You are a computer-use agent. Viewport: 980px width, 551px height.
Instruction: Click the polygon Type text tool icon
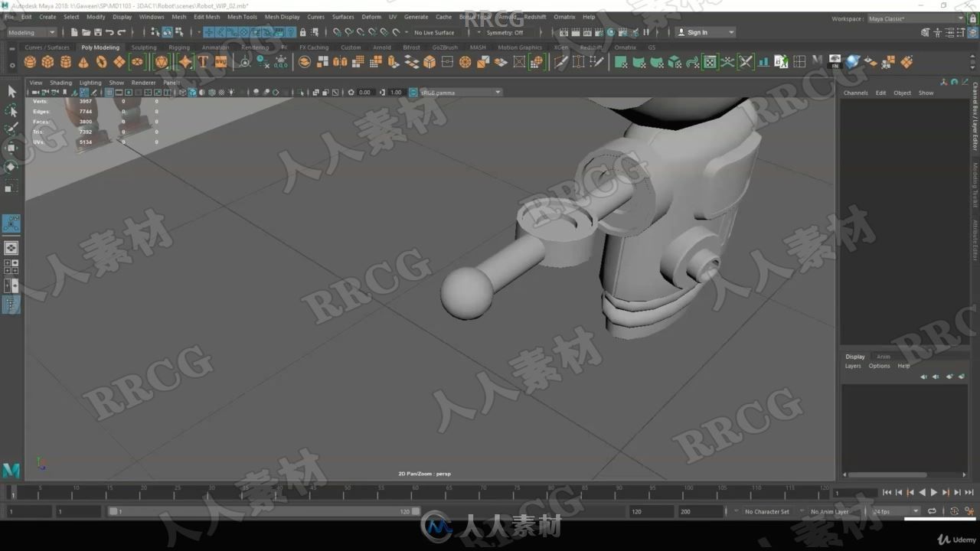(x=203, y=62)
